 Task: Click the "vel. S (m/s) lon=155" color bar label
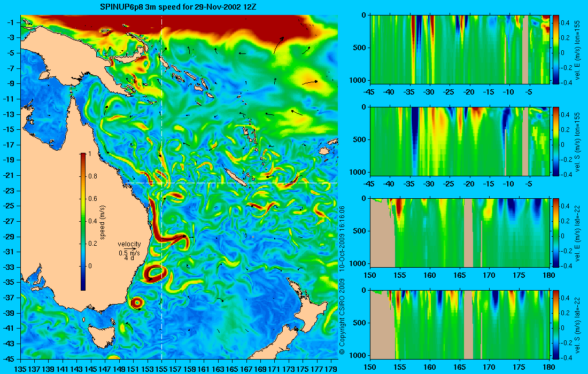(577, 142)
